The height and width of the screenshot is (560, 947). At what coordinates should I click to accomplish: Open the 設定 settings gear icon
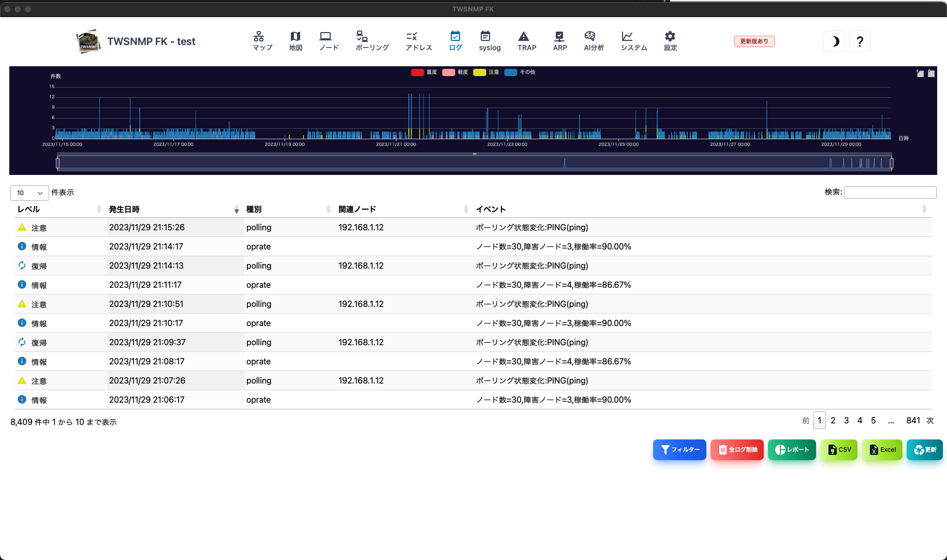pos(670,36)
